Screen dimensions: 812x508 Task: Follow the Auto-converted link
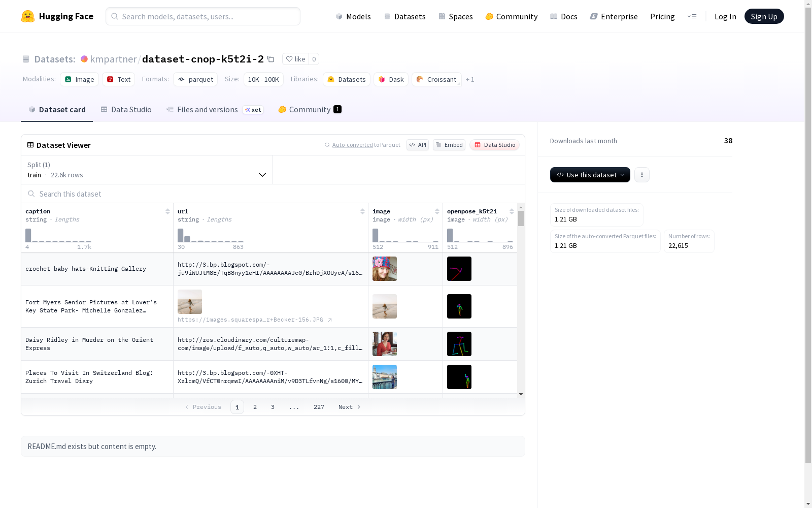[352, 145]
